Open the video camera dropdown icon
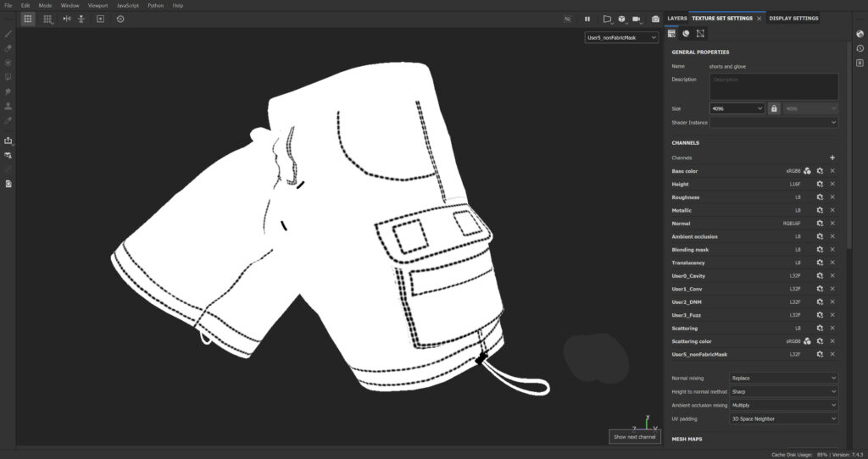The width and height of the screenshot is (868, 459). click(x=637, y=19)
